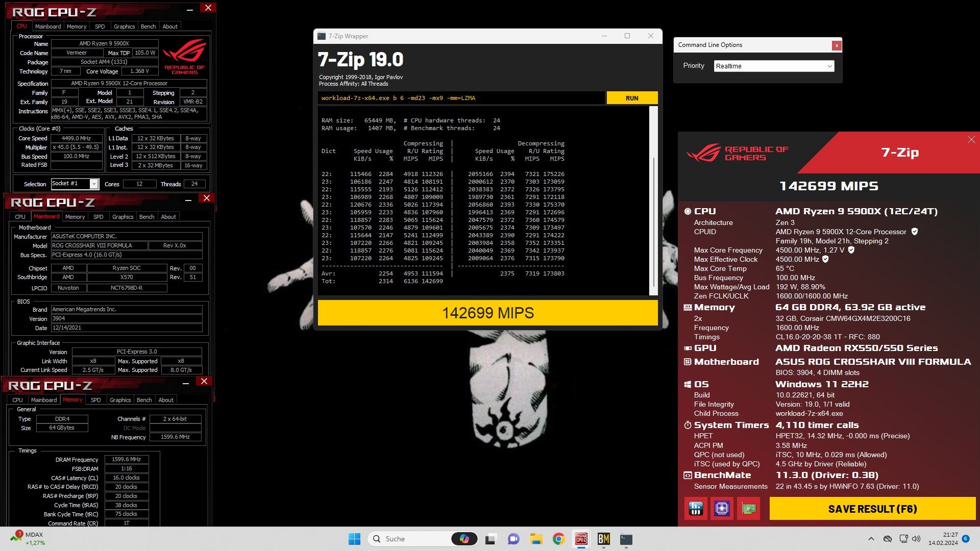980x551 pixels.
Task: Click the BenchMate section icon
Action: [x=688, y=475]
